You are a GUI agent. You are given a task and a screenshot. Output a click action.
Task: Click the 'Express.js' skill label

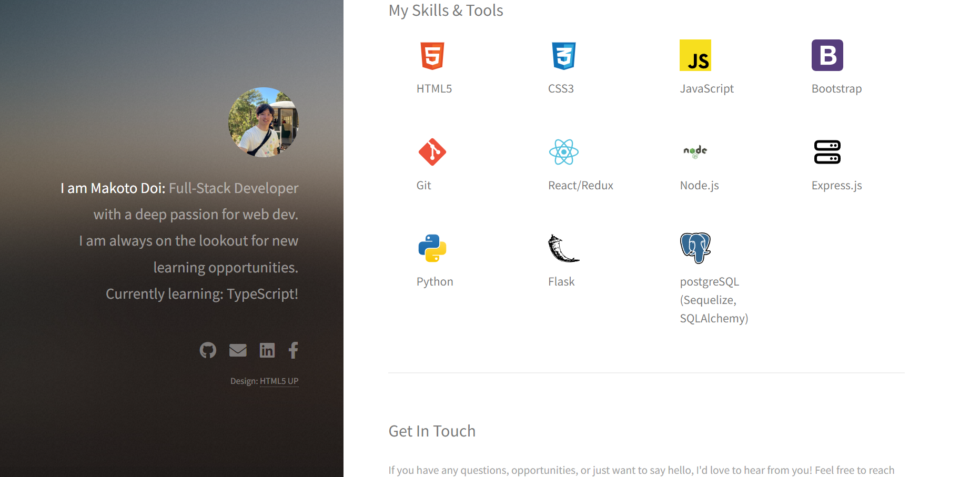tap(836, 185)
